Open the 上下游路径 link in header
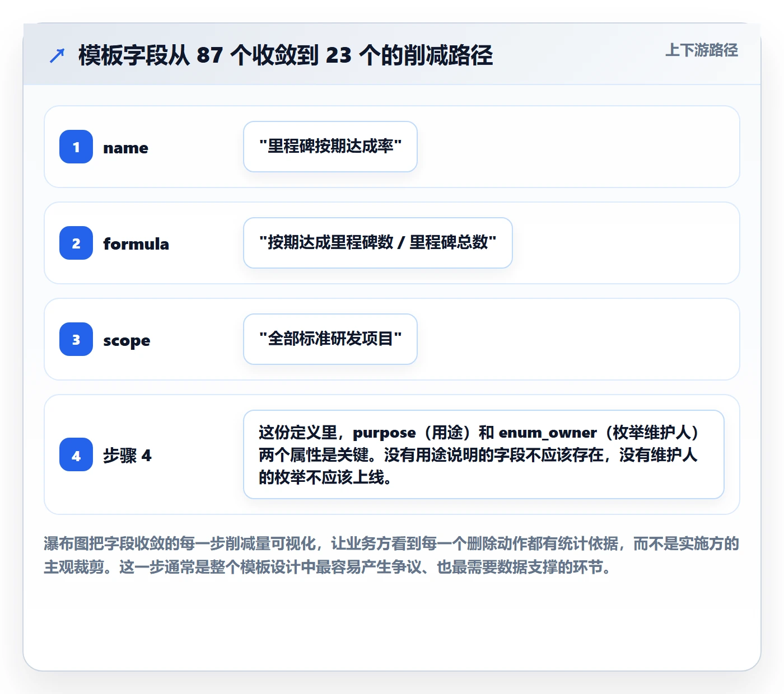Screen dimensions: 784x694 coord(702,50)
